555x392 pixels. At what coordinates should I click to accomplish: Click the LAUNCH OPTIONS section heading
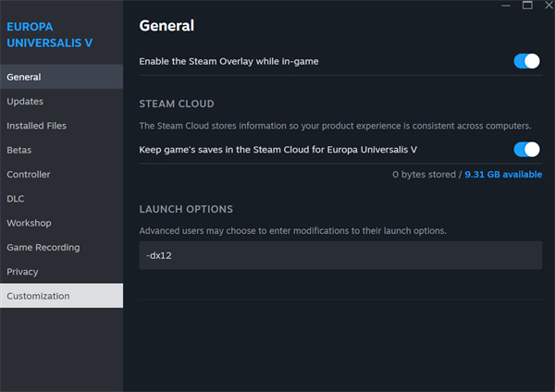click(x=186, y=209)
